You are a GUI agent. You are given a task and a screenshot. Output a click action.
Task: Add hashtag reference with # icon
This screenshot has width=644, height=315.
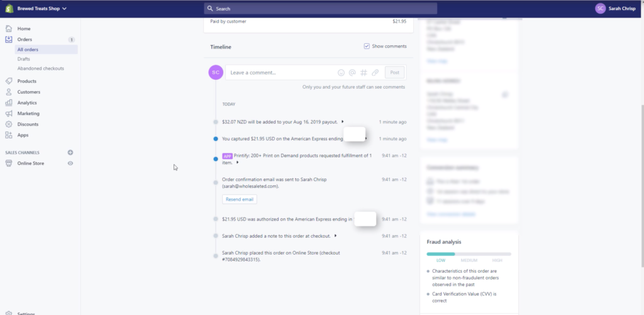[364, 73]
